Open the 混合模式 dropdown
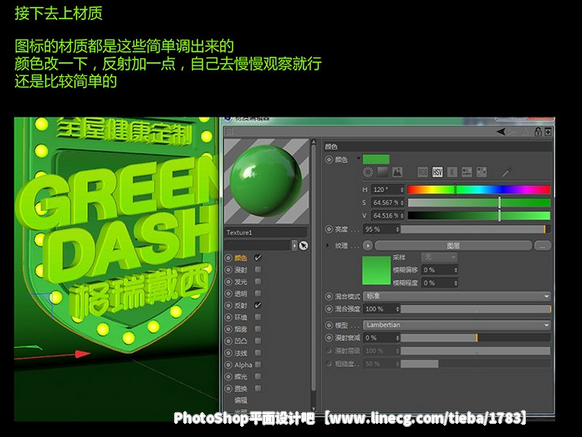This screenshot has height=437, width=582. pyautogui.click(x=457, y=296)
